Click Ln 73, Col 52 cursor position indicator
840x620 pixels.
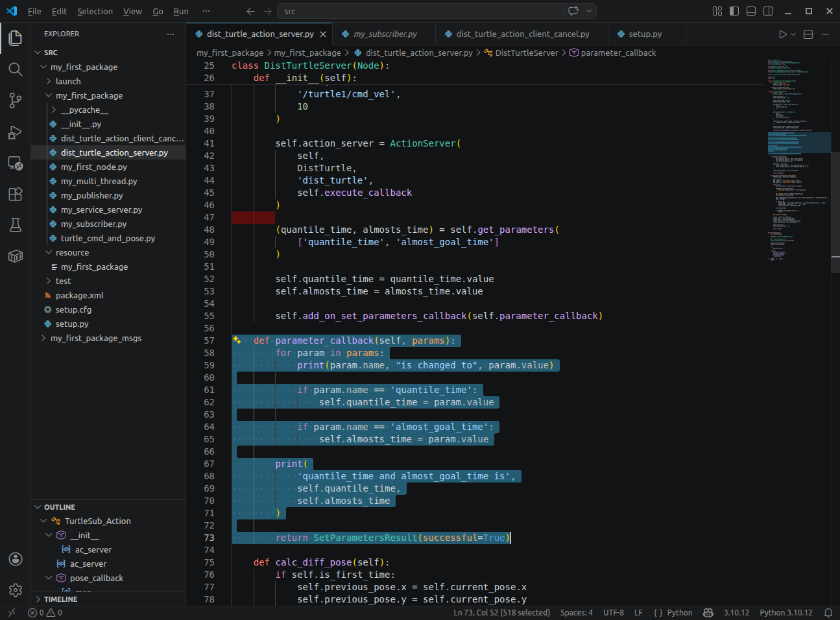(502, 613)
